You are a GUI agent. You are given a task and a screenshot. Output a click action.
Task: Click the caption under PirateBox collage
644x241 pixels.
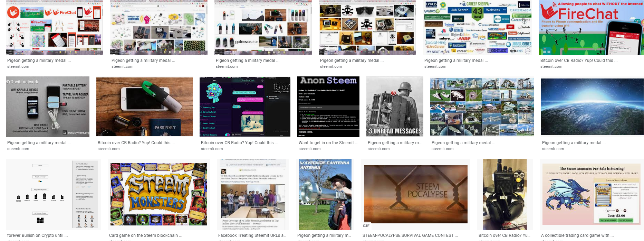(x=352, y=61)
